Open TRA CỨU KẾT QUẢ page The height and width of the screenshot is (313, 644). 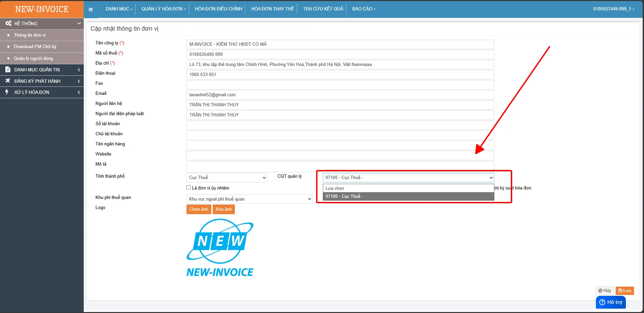click(x=323, y=9)
